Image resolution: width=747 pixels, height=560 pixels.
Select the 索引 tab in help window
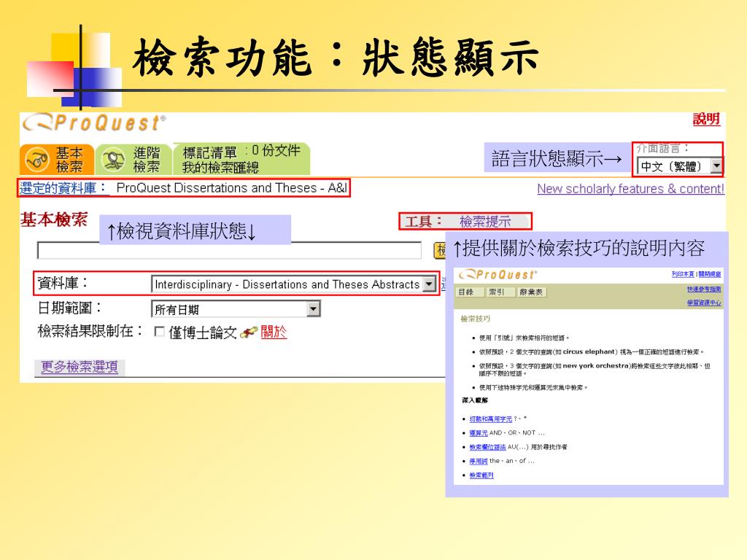[x=500, y=292]
